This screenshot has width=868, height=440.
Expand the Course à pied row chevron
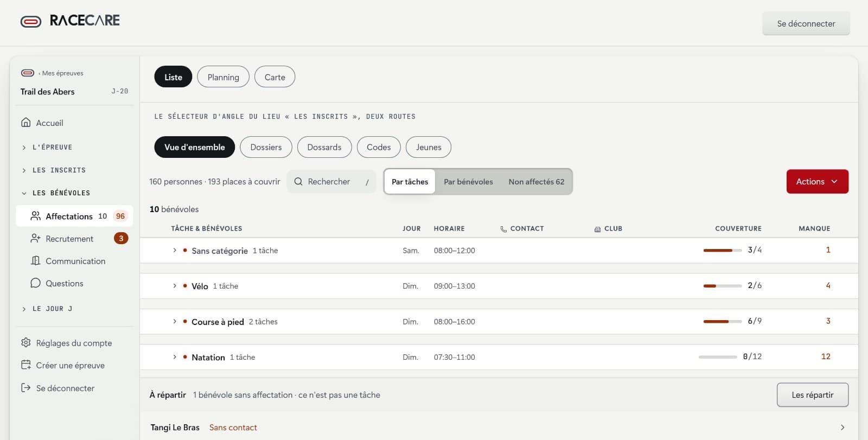[x=175, y=321]
